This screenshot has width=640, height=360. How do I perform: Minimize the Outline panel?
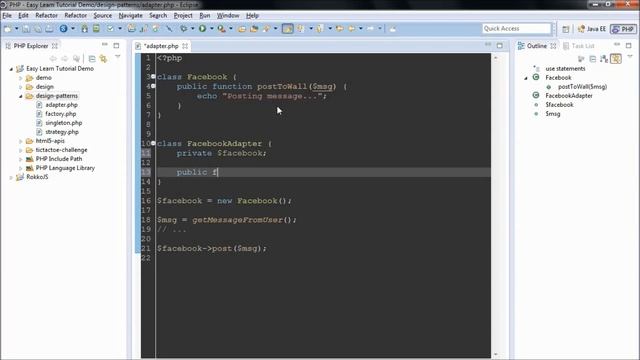(617, 45)
